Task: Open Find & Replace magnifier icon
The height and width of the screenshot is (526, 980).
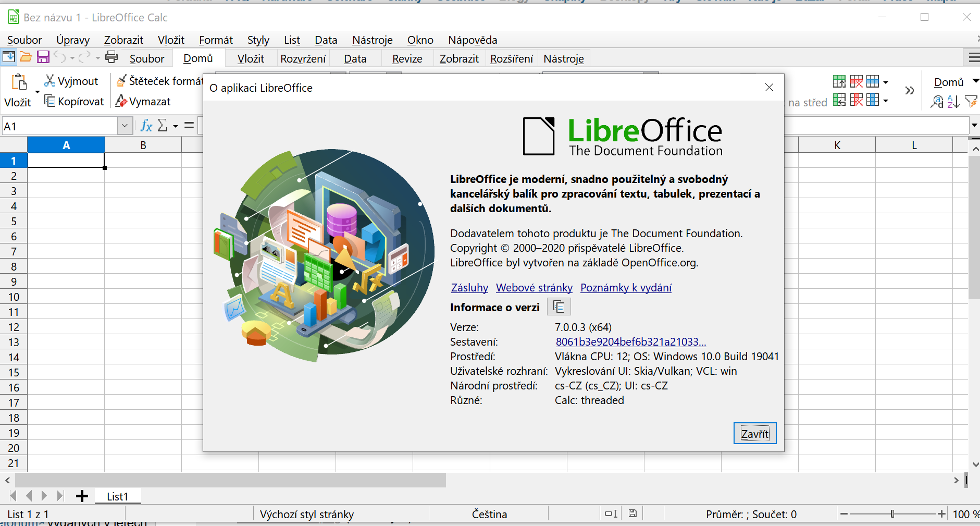Action: (x=937, y=102)
